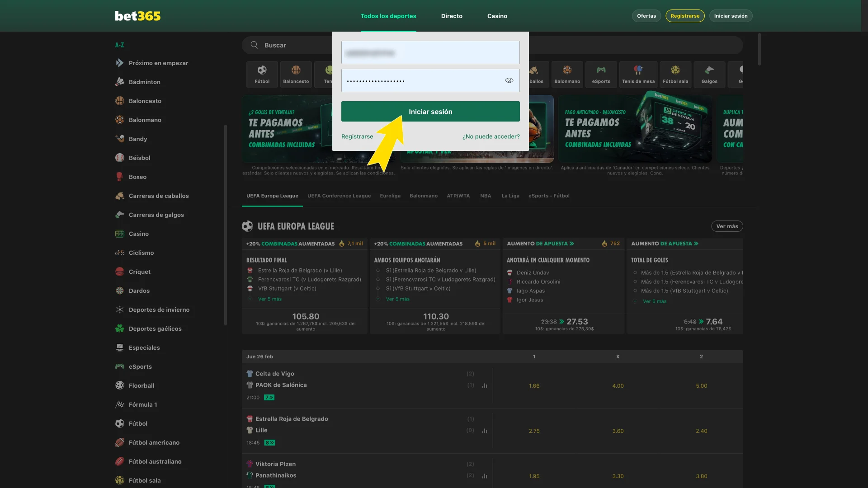868x488 pixels.
Task: Open the Galgos sport chip
Action: (709, 74)
